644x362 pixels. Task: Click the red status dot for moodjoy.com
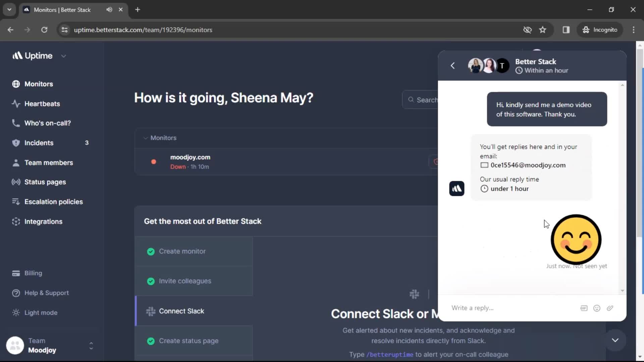point(154,162)
